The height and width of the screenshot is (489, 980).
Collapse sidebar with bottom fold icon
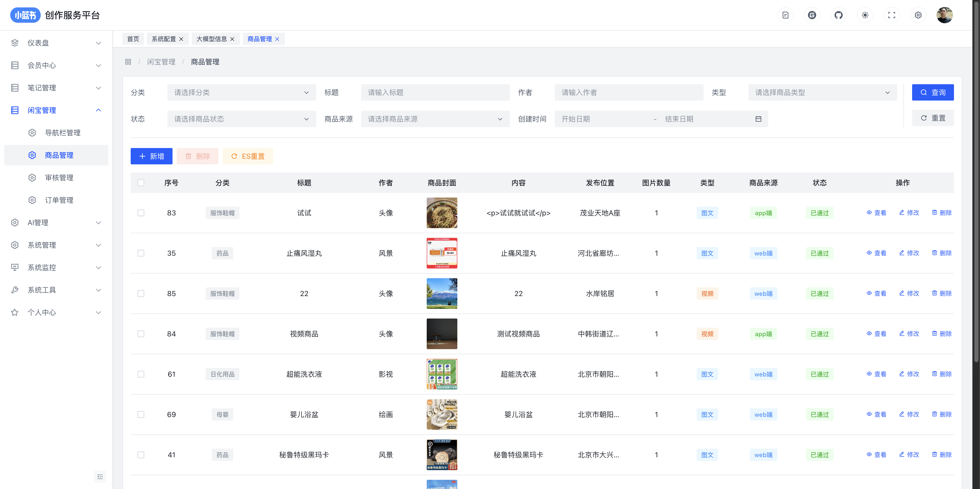click(100, 476)
